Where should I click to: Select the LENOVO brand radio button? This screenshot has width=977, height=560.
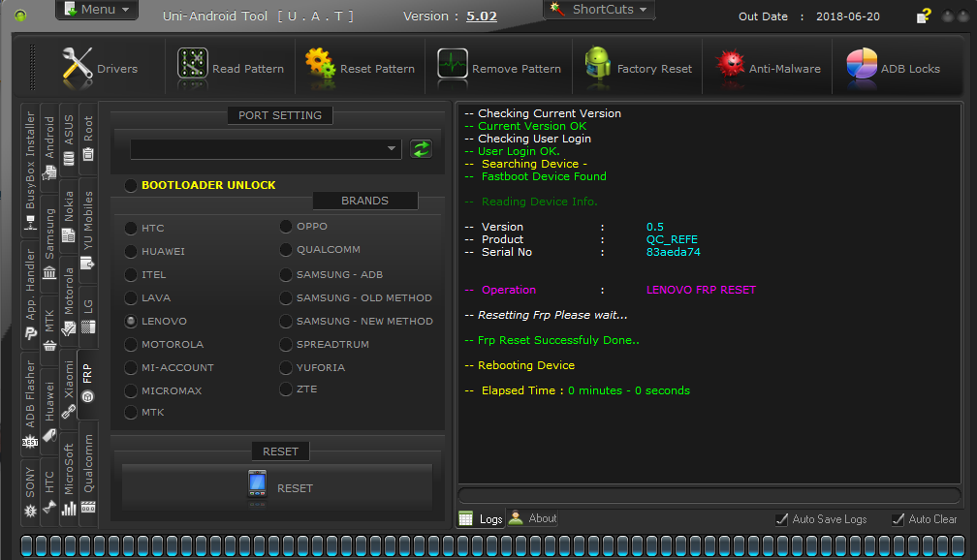pyautogui.click(x=131, y=321)
